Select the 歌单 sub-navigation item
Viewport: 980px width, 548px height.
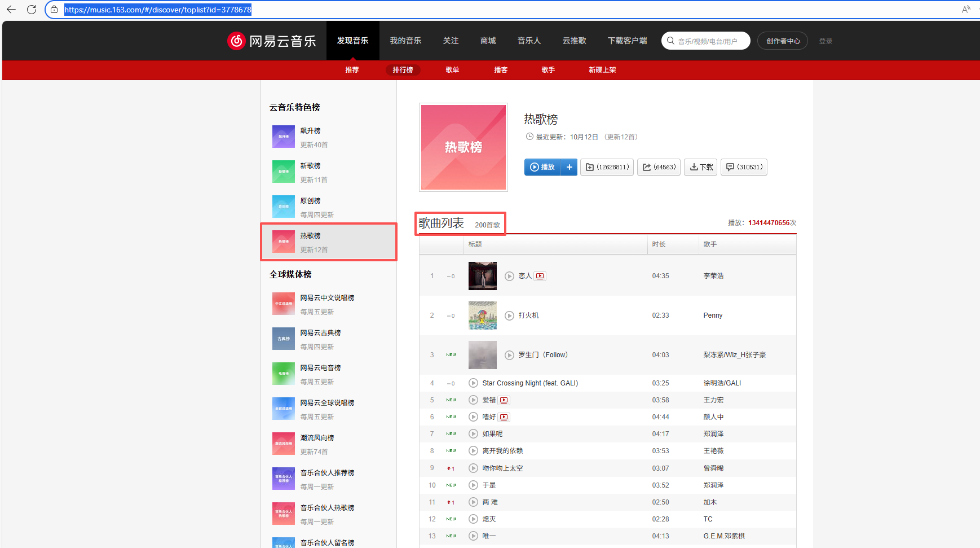click(452, 70)
